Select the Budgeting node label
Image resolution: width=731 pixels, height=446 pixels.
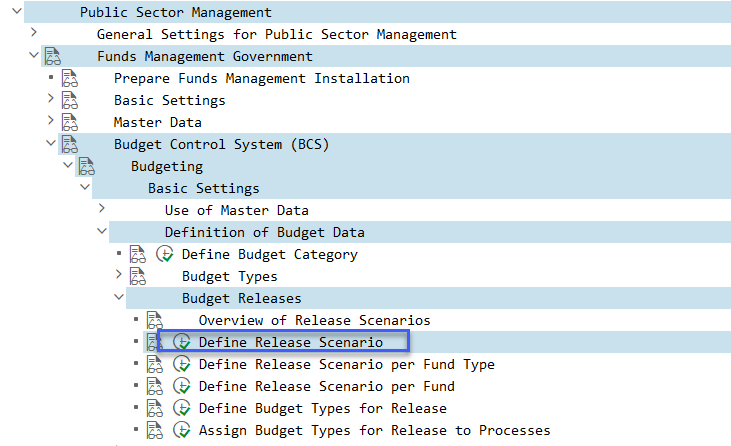pyautogui.click(x=167, y=166)
